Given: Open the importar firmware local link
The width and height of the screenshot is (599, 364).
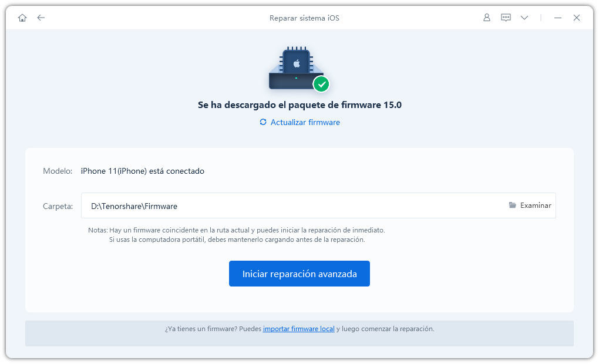Looking at the screenshot, I should click(298, 329).
